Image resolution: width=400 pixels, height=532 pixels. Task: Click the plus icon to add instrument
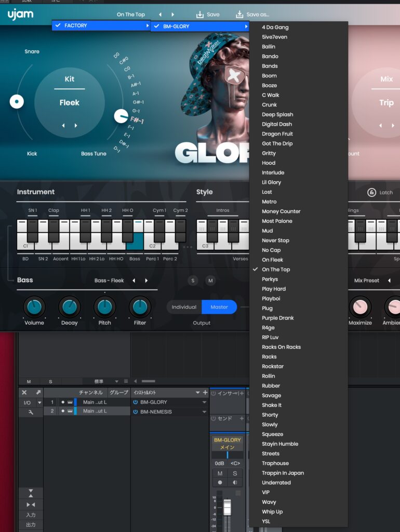pos(205,393)
